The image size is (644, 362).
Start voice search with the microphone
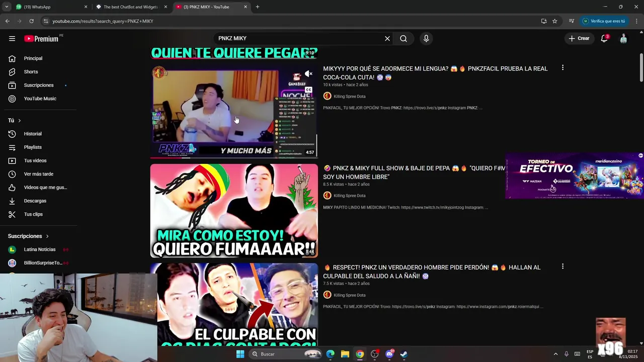point(426,38)
